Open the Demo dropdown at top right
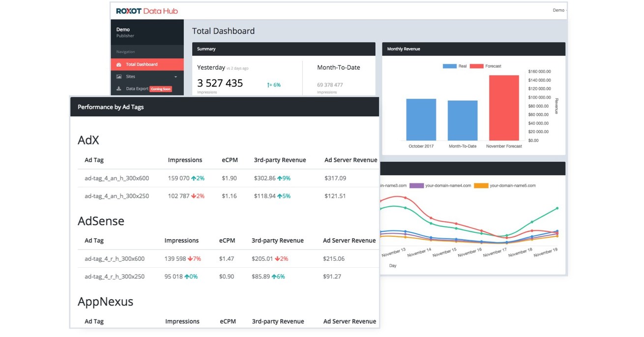The image size is (644, 337). (x=558, y=10)
